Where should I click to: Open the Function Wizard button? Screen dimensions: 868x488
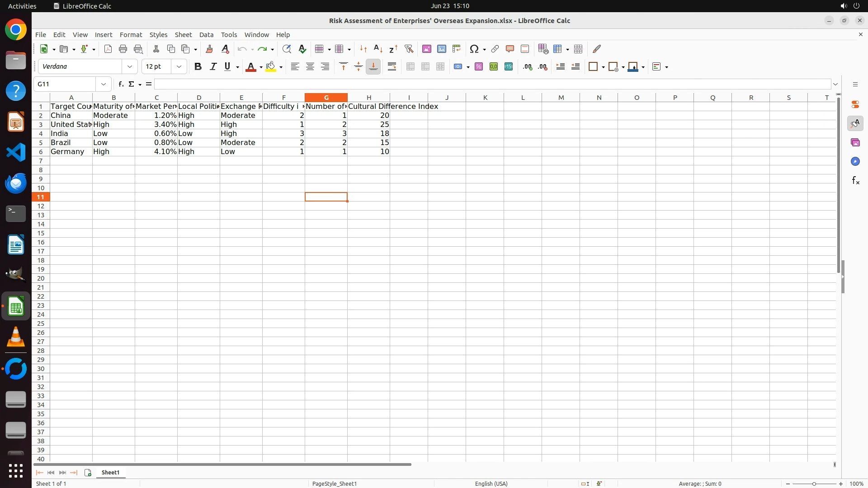pyautogui.click(x=121, y=84)
